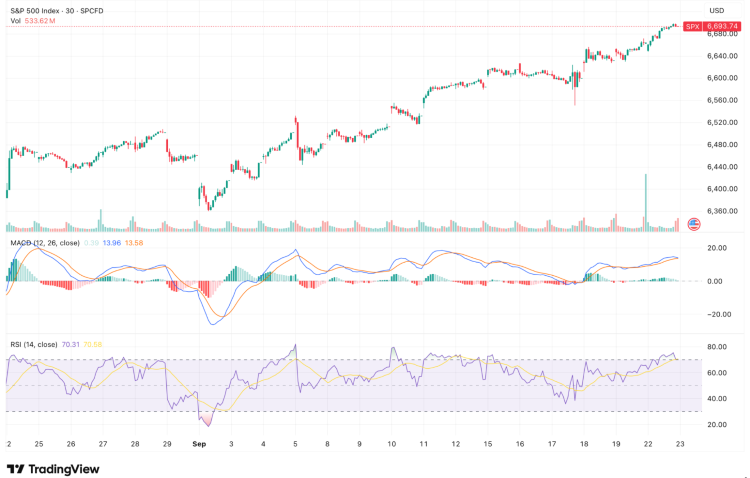Click the tallest volume spike bar
Viewport: 750px width, 478px height.
646,203
